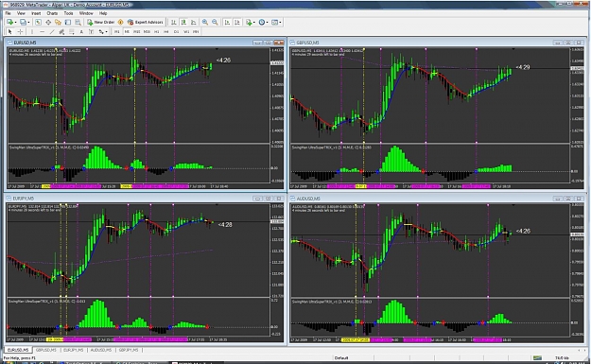Viewport: 591px width, 364px height.
Task: Expand the Periods dropdown arrow
Action: pyautogui.click(x=268, y=23)
